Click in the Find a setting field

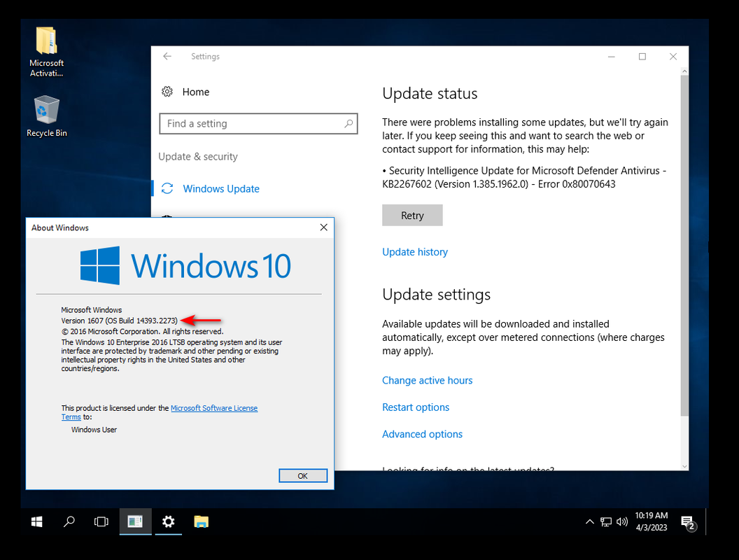coord(258,123)
